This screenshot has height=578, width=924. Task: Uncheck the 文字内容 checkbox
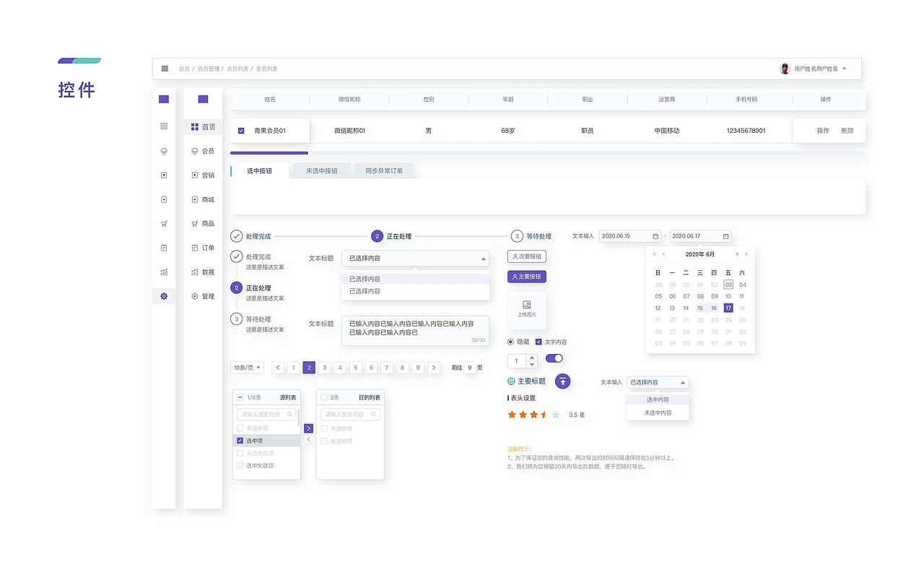point(539,342)
